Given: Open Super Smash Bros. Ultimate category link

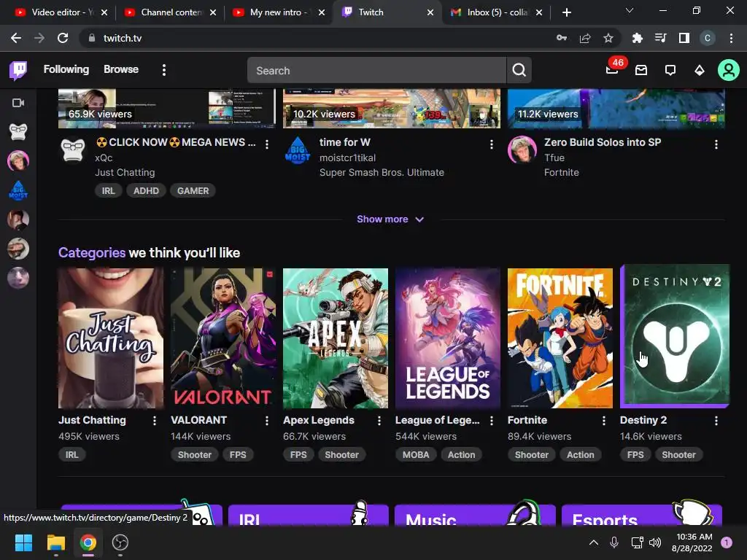Looking at the screenshot, I should [382, 172].
